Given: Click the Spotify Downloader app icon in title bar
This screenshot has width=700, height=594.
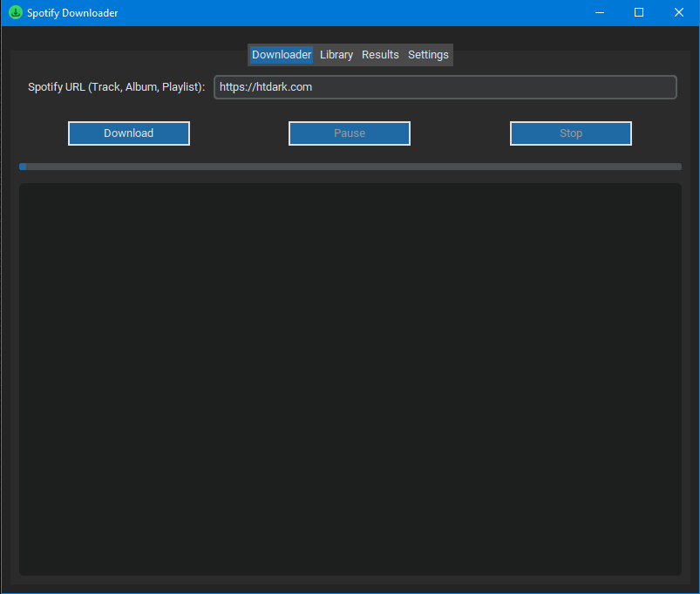Looking at the screenshot, I should pyautogui.click(x=16, y=12).
